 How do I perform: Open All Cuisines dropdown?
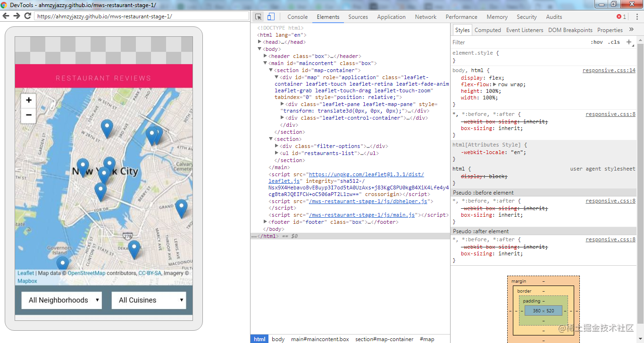149,300
